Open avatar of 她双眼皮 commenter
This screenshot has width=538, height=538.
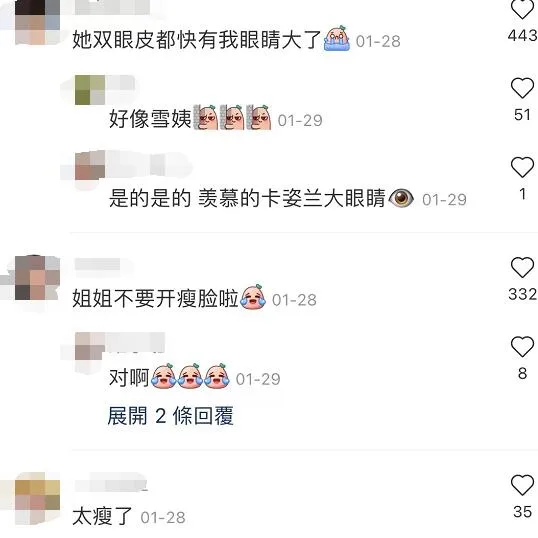pos(37,22)
